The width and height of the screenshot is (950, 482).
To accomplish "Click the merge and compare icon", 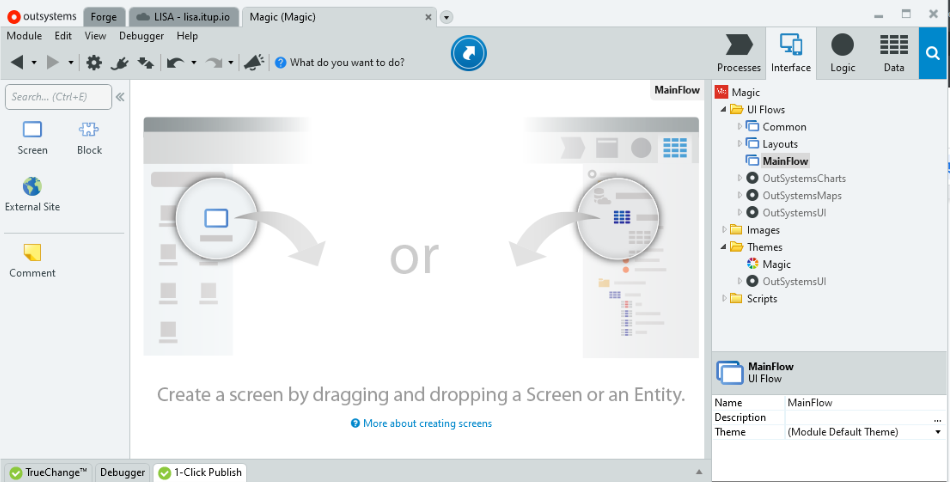I will pyautogui.click(x=145, y=62).
